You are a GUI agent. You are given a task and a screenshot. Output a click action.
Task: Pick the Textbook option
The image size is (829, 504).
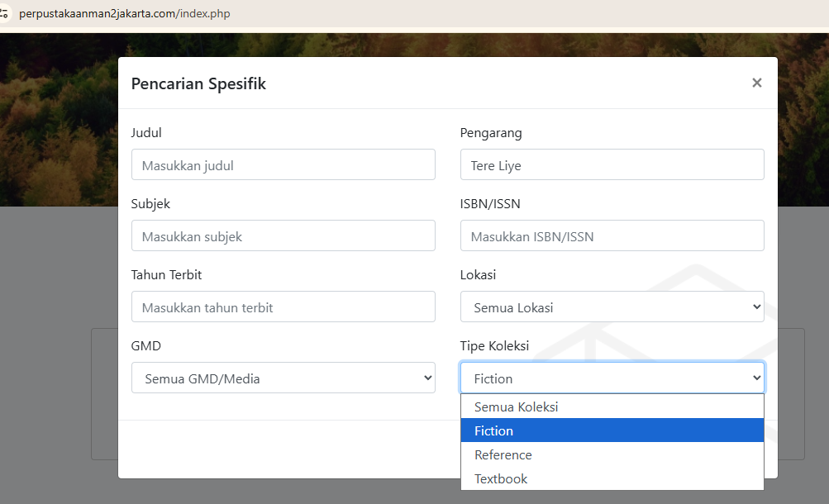[x=501, y=478]
